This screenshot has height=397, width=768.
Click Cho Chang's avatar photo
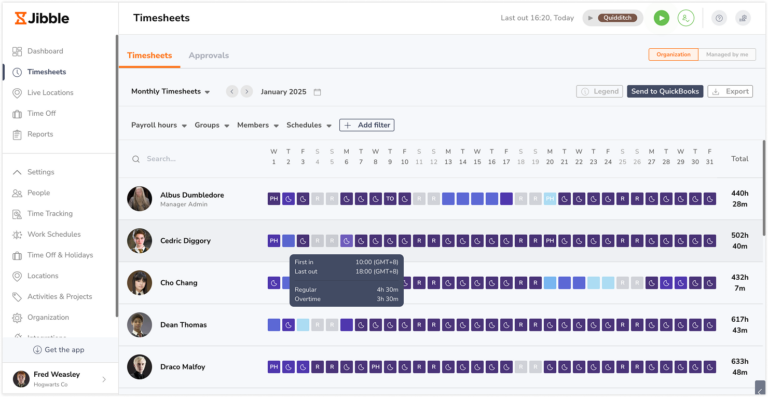[x=140, y=283]
